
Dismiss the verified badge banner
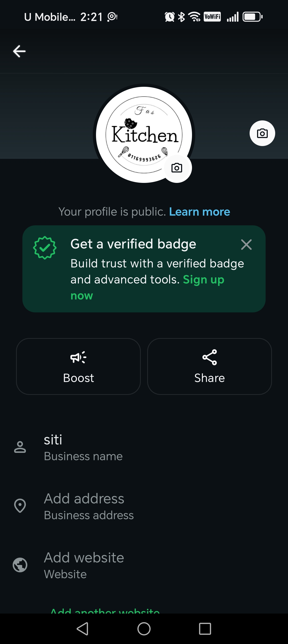[x=246, y=245]
